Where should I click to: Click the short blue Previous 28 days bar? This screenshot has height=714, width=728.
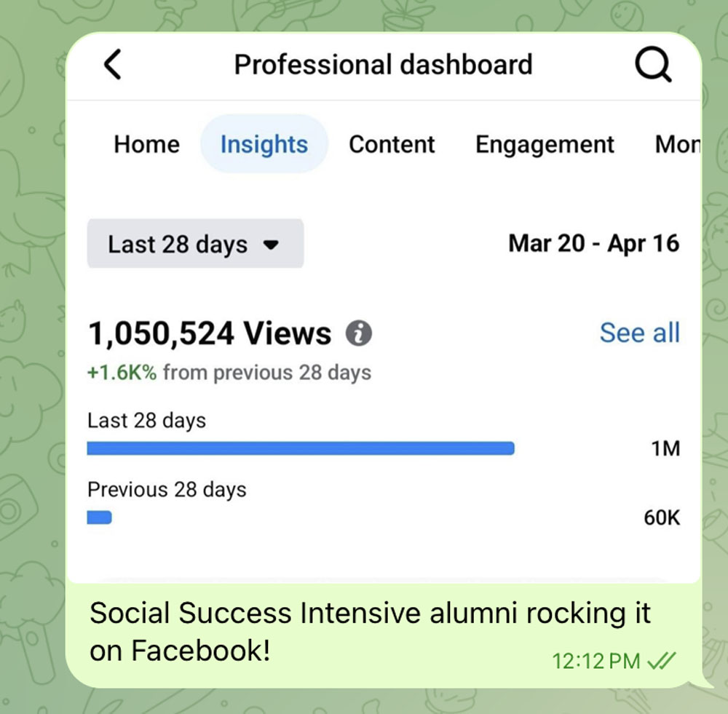(99, 517)
